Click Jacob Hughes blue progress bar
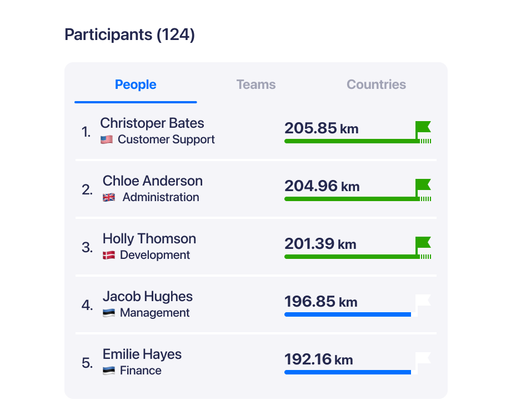This screenshot has width=511, height=420. tap(347, 314)
